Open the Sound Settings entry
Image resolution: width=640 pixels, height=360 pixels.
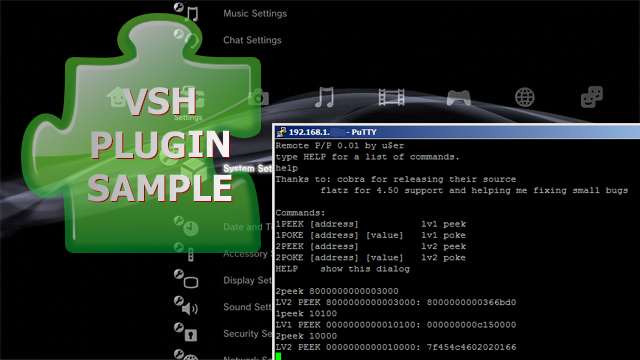(x=247, y=307)
